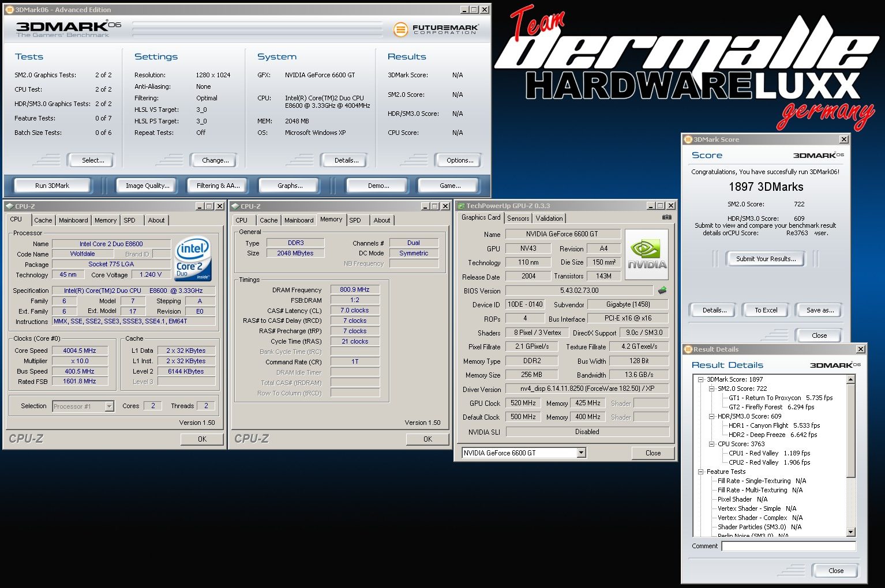Click the TechPowerUp GPU-Z title bar icon
885x588 pixels.
461,206
